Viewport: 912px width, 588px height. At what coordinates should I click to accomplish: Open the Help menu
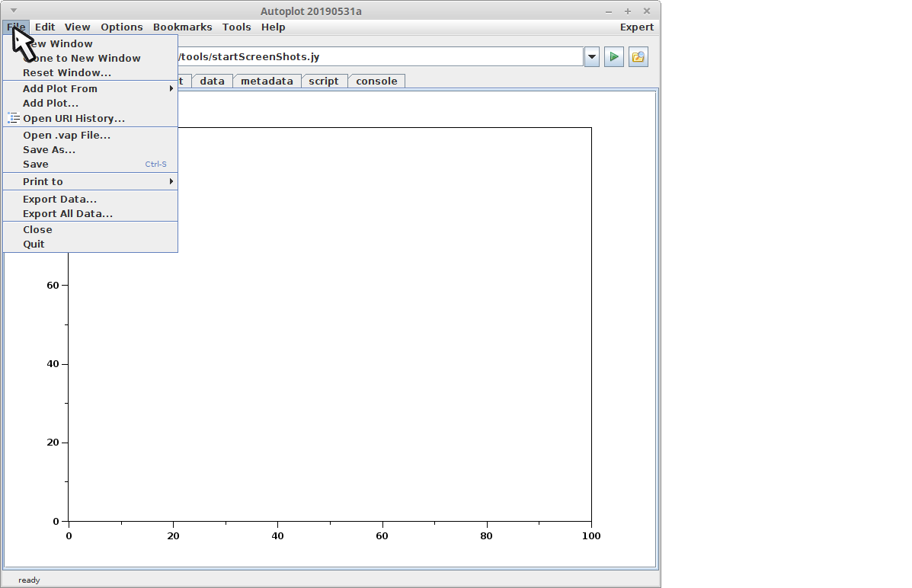(273, 27)
